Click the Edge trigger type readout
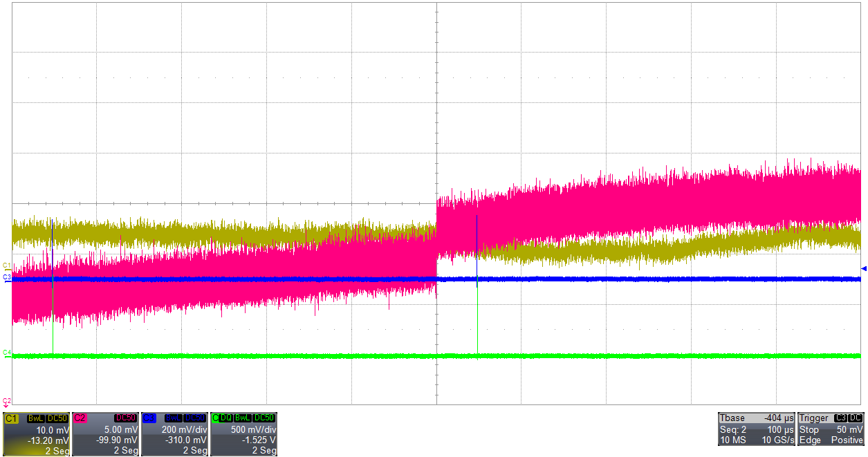Image resolution: width=868 pixels, height=457 pixels. (x=810, y=440)
